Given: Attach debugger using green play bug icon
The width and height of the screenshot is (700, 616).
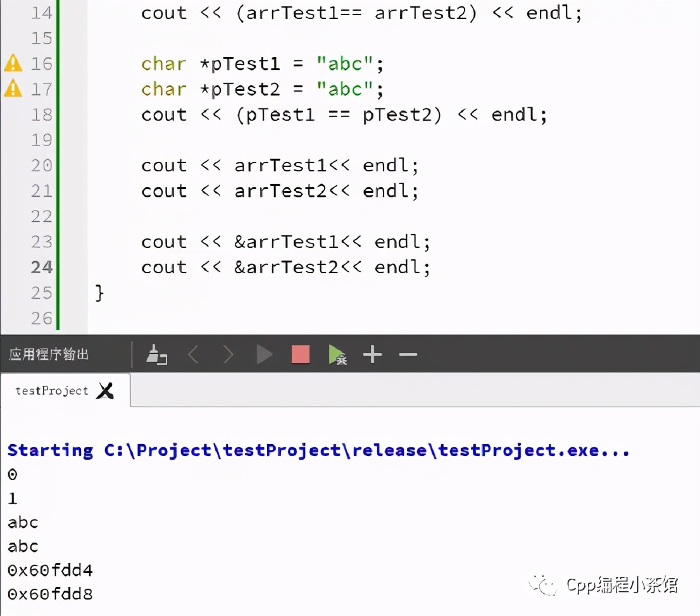Looking at the screenshot, I should point(337,355).
